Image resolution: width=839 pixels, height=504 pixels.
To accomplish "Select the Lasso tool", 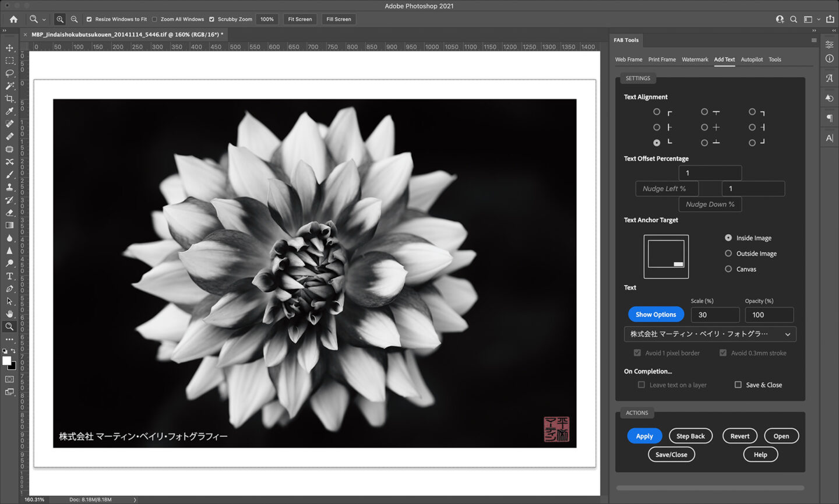I will (x=9, y=73).
